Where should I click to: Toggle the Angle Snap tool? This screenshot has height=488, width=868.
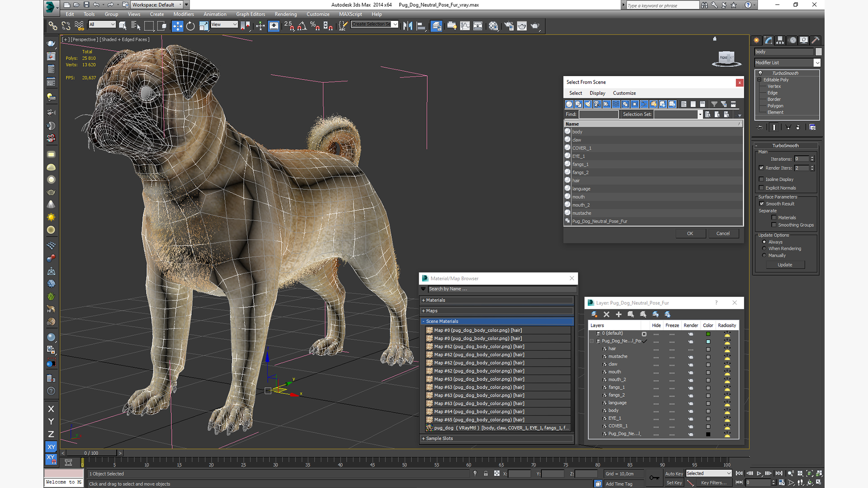click(x=302, y=26)
